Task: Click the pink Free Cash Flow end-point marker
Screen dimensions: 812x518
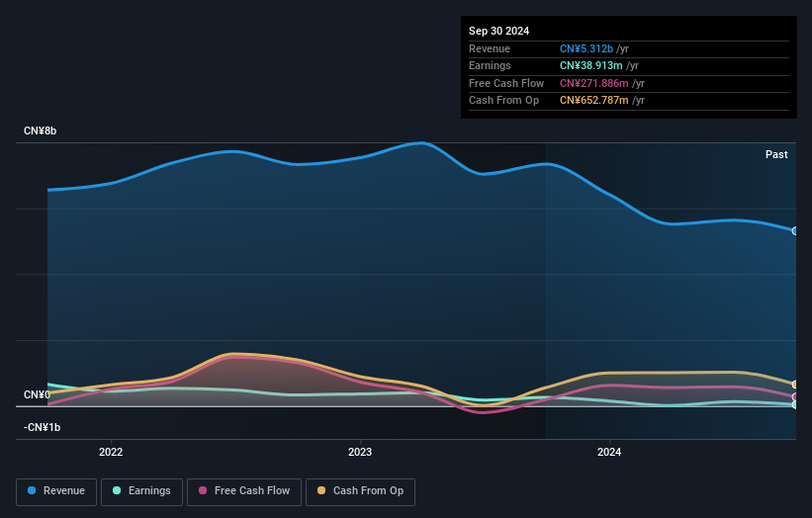Action: pos(795,397)
